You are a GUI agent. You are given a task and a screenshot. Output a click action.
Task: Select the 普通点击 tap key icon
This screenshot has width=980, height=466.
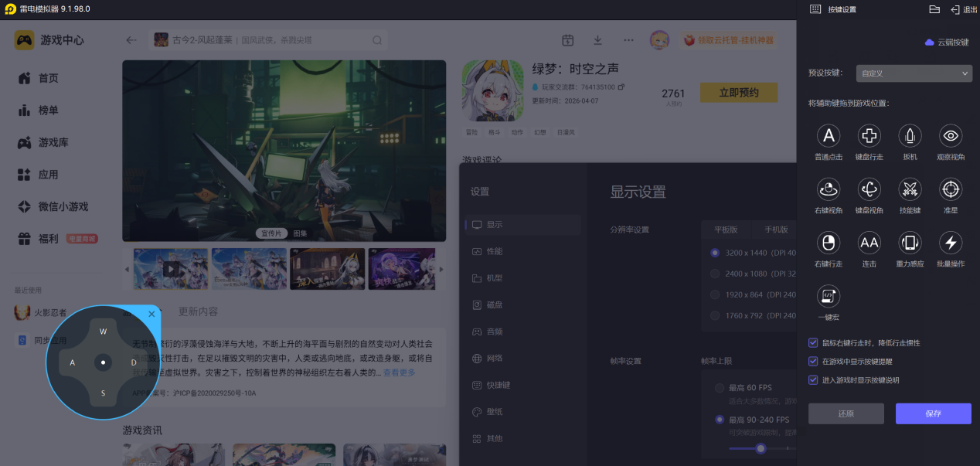click(x=829, y=136)
